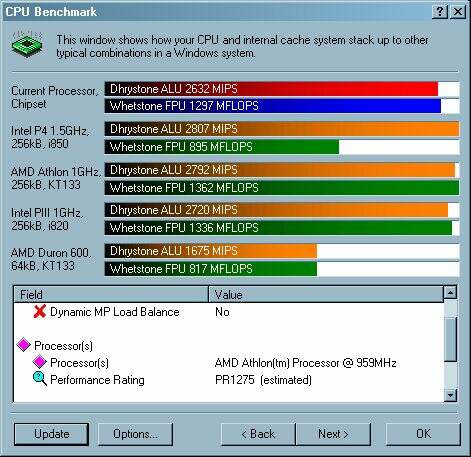
Task: Click the diamond icon beside the AMD Athlon processor row
Action: (x=39, y=362)
